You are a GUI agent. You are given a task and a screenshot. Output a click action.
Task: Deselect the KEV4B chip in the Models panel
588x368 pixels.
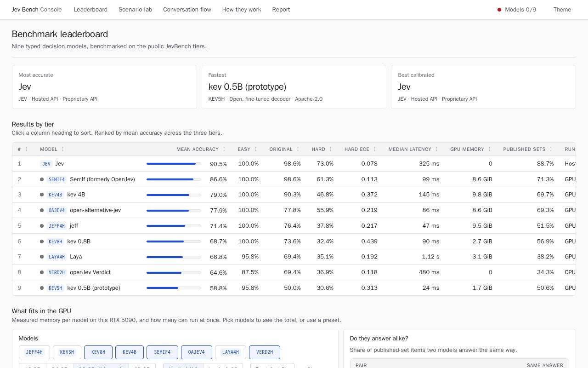[130, 352]
